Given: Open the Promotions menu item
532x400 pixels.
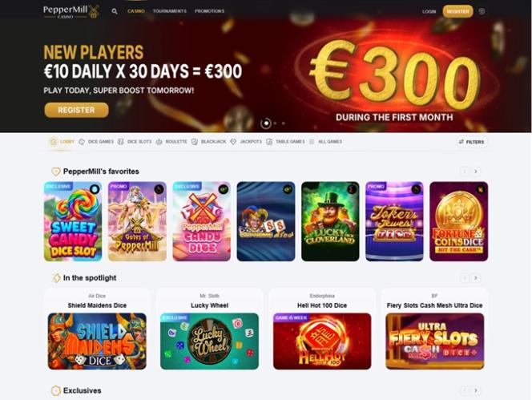Looking at the screenshot, I should [x=209, y=11].
